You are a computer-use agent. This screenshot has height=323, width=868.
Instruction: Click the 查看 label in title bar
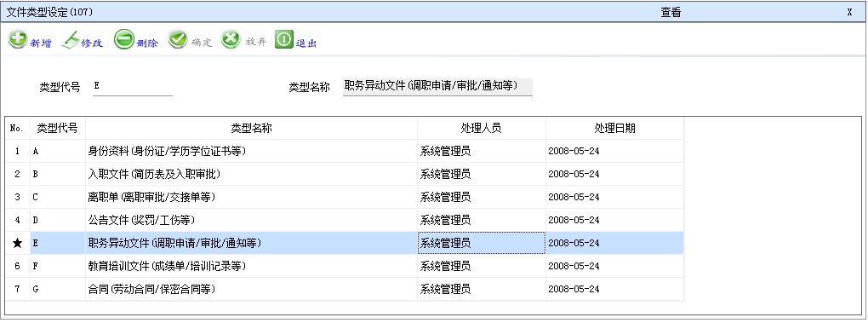point(671,12)
